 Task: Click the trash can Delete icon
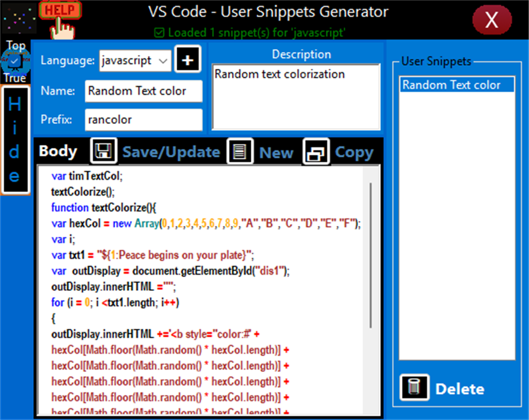pos(414,387)
